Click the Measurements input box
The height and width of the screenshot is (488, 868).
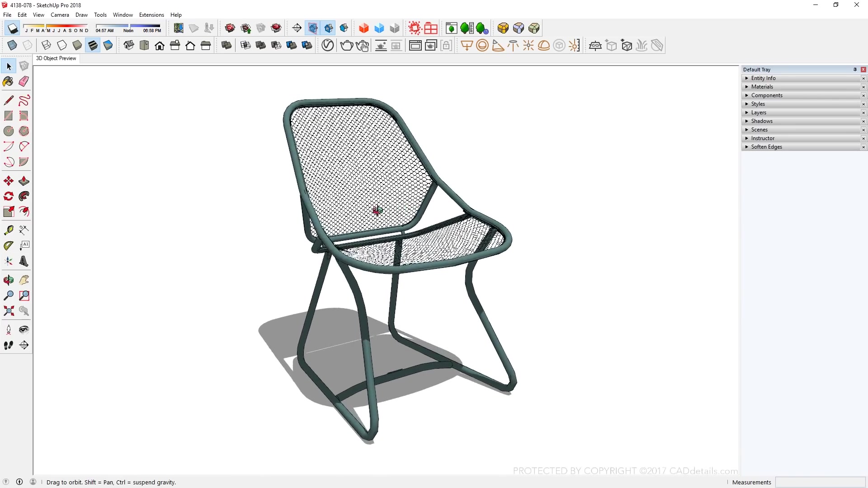[x=820, y=482]
